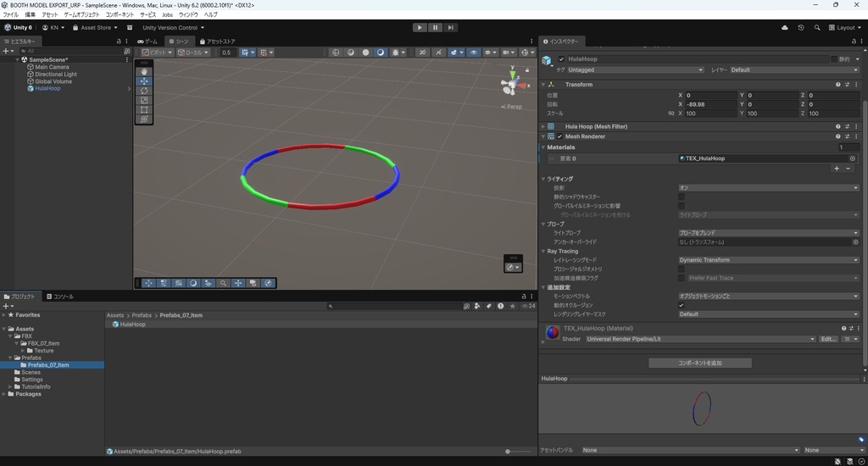
Task: Open the Universal Render Pipeline/Lit shader dropdown
Action: click(701, 339)
